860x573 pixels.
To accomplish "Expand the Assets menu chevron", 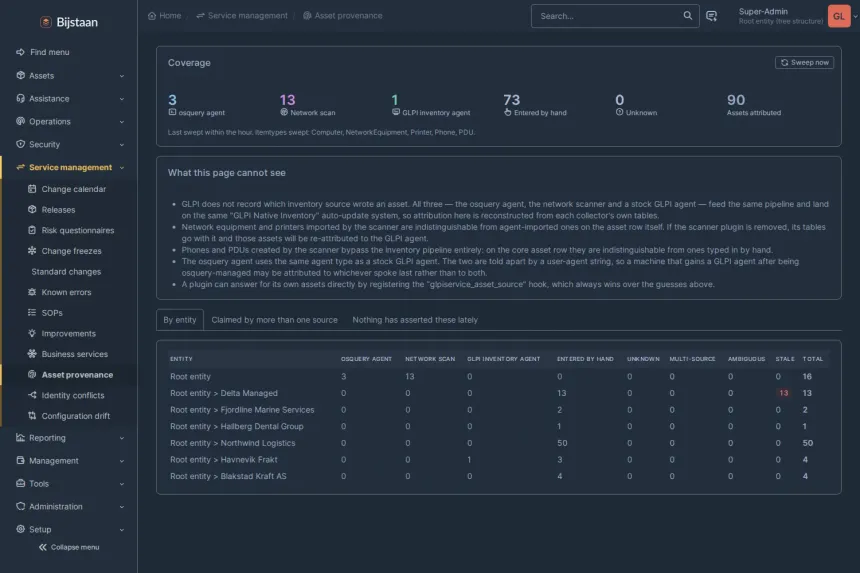I will tap(122, 76).
